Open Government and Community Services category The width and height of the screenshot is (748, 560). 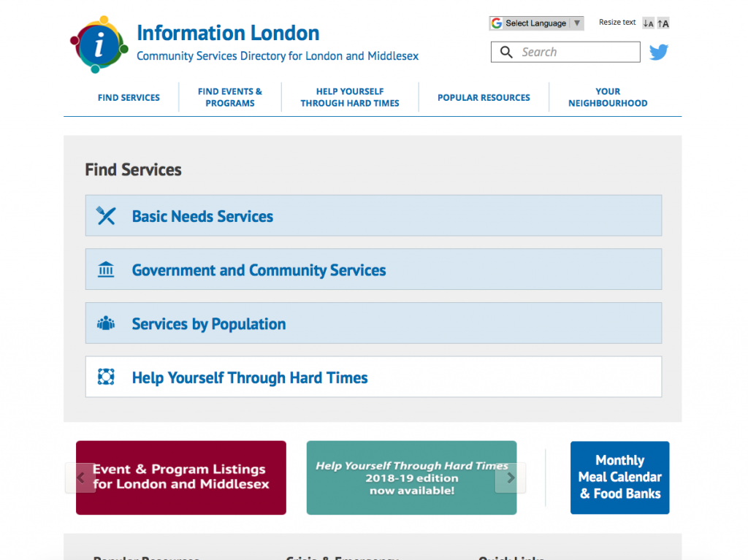coord(373,269)
